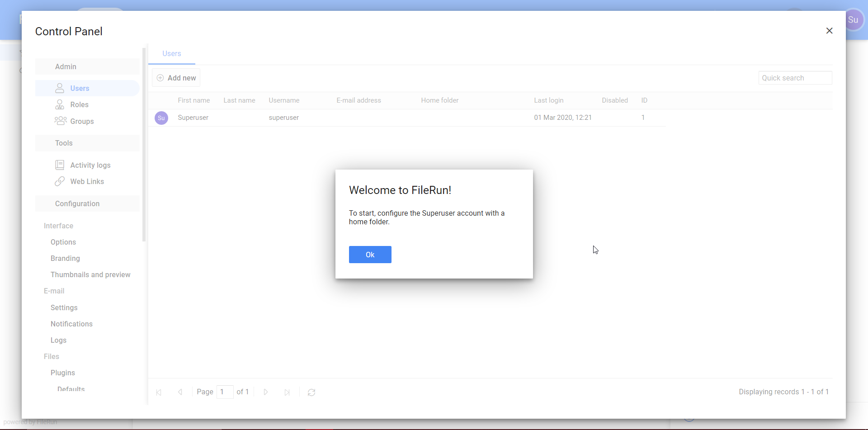Image resolution: width=868 pixels, height=430 pixels.
Task: Open Interface Options settings
Action: click(63, 242)
